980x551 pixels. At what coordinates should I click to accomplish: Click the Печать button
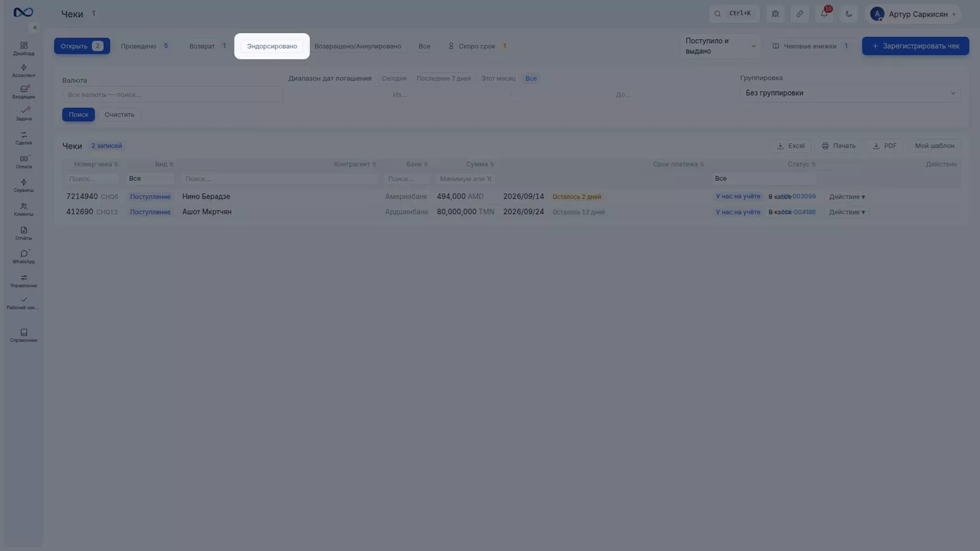[839, 146]
